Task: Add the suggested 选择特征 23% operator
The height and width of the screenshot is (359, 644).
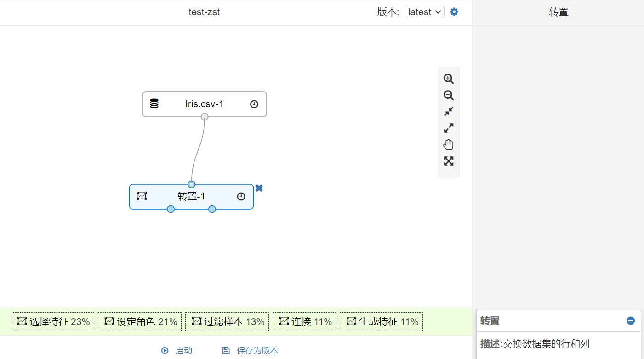Action: pyautogui.click(x=53, y=322)
